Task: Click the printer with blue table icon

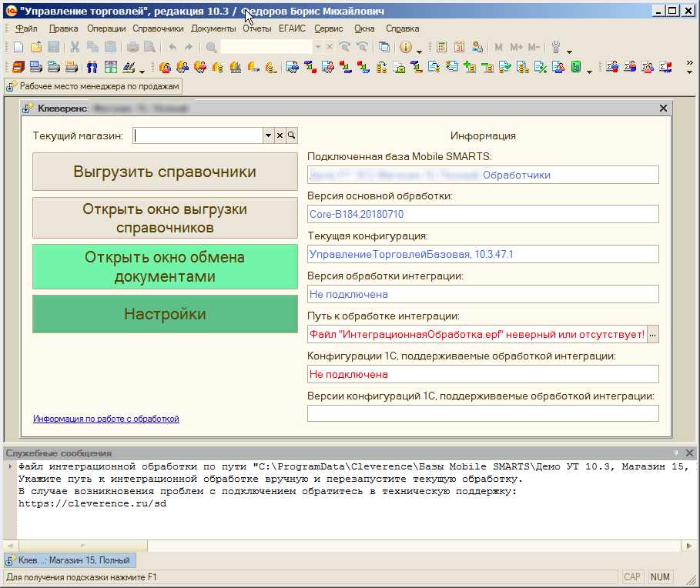Action: 36,68
